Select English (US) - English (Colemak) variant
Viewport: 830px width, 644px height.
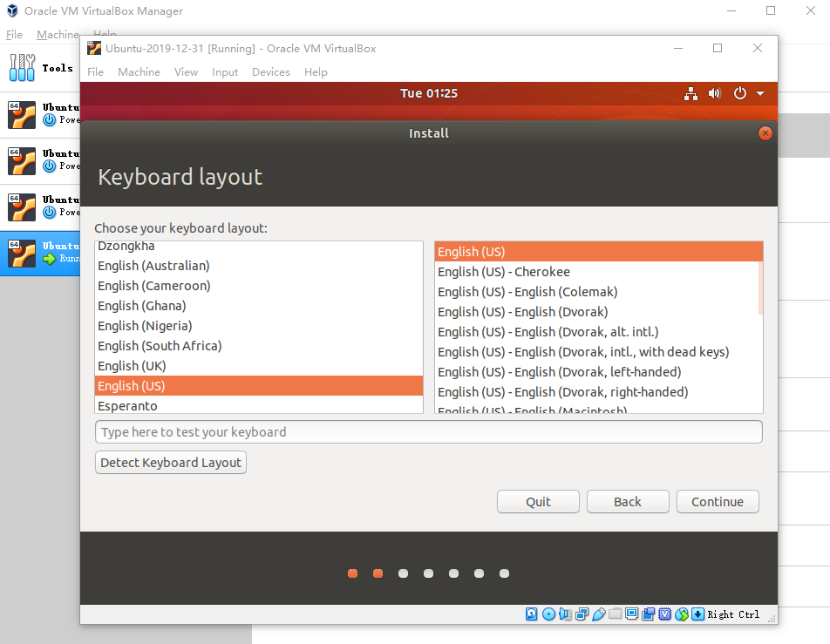[x=596, y=292]
